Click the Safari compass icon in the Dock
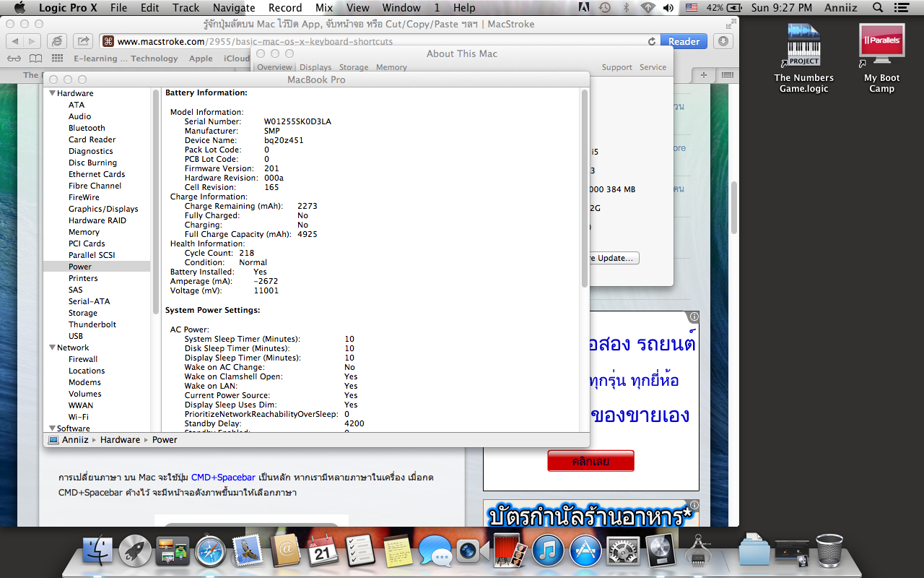Image resolution: width=924 pixels, height=578 pixels. point(210,552)
